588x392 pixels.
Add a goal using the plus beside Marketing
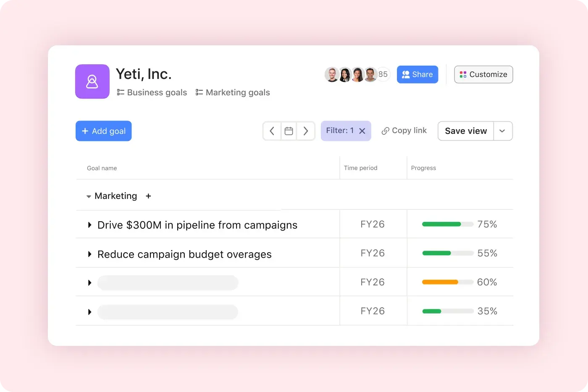(148, 196)
